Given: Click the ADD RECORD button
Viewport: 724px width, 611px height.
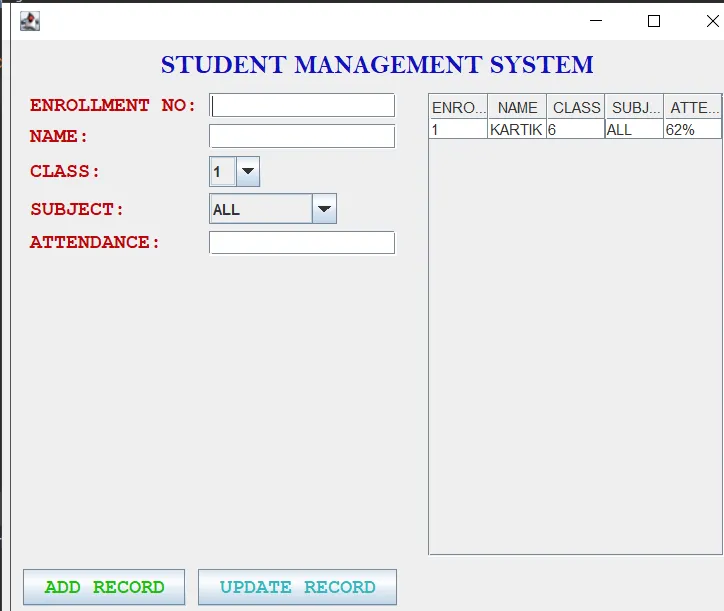Looking at the screenshot, I should tap(104, 587).
